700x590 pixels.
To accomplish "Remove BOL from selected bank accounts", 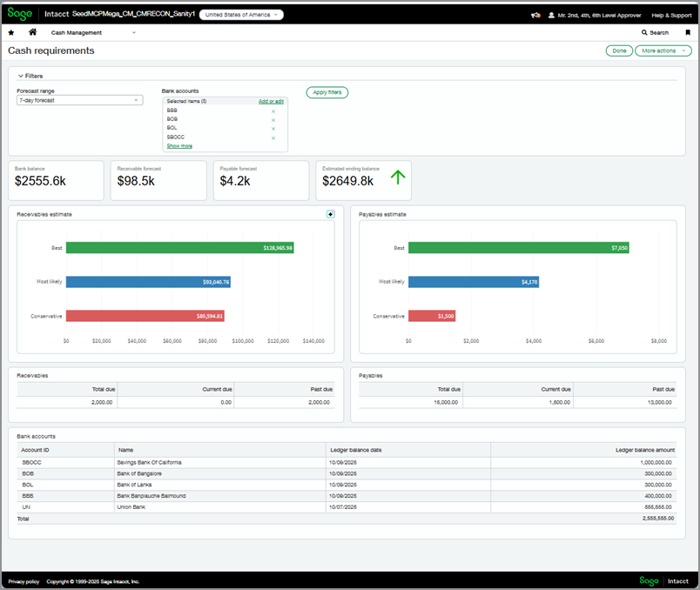I will point(273,129).
